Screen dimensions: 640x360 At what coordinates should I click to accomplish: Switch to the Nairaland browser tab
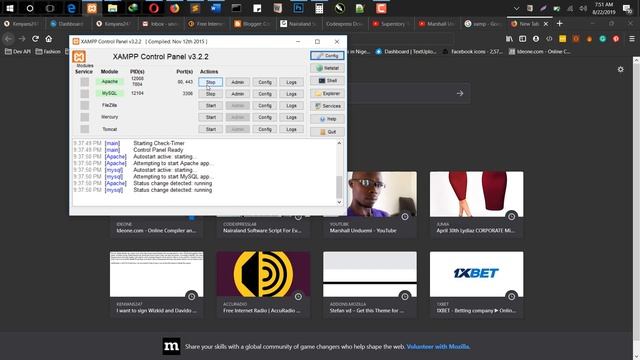tap(298, 24)
